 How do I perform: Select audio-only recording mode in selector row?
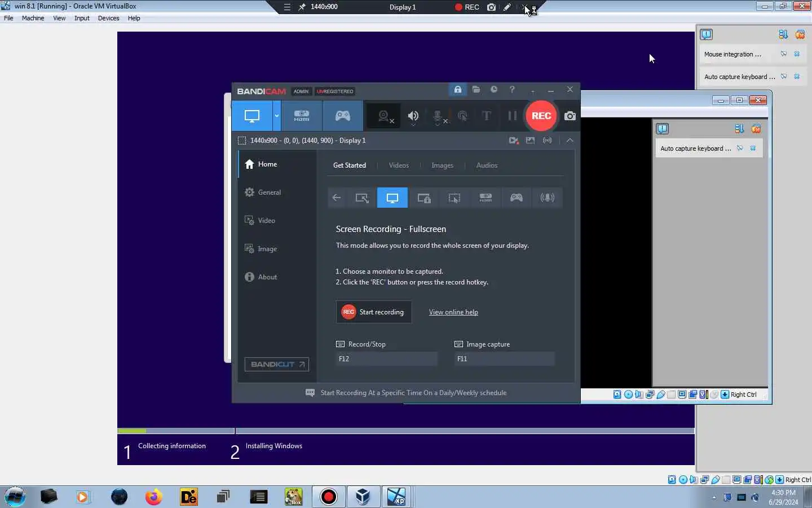pyautogui.click(x=548, y=198)
